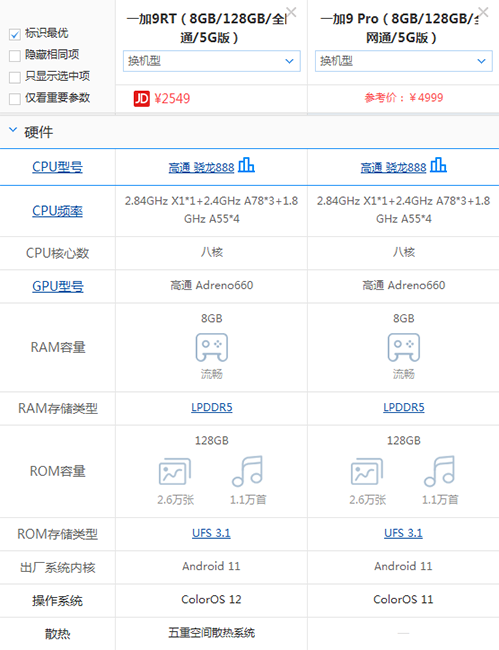Screen dimensions: 499x650
Task: Click the music note icon in 一加9RT ROM容量
Action: point(247,471)
